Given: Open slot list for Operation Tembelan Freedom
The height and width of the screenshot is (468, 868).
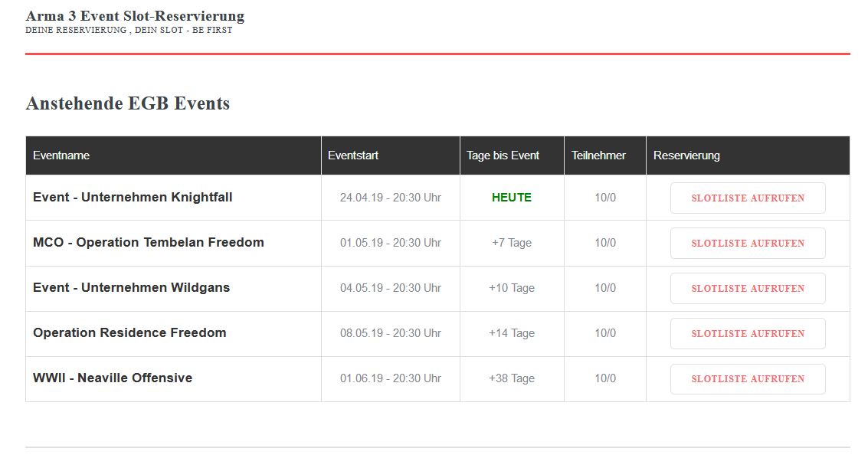Looking at the screenshot, I should click(747, 244).
